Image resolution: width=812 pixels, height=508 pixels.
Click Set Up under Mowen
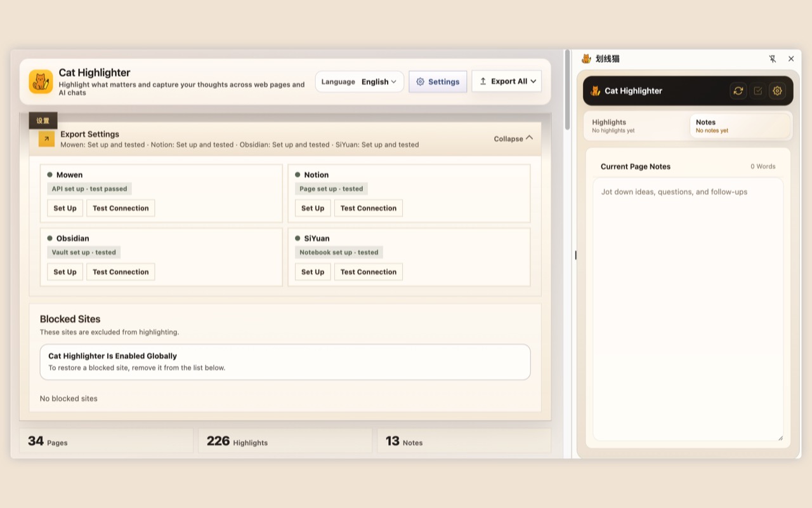coord(65,208)
